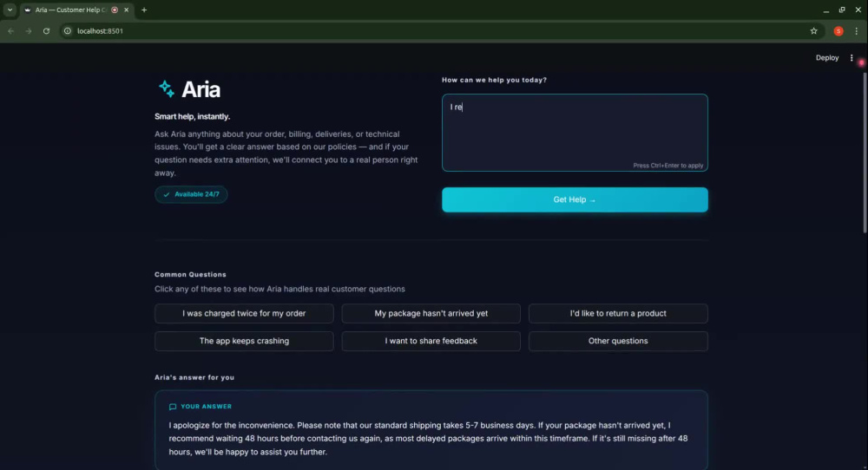
Task: Click into the help question text area
Action: (575, 133)
